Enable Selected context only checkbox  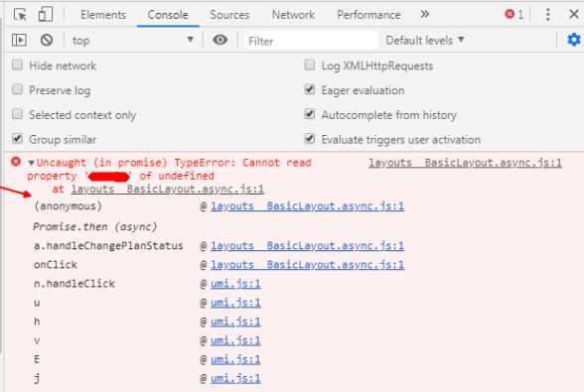(x=17, y=114)
